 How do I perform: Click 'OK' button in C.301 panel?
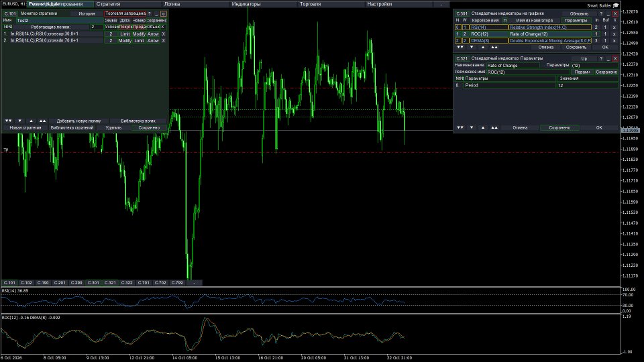click(605, 47)
